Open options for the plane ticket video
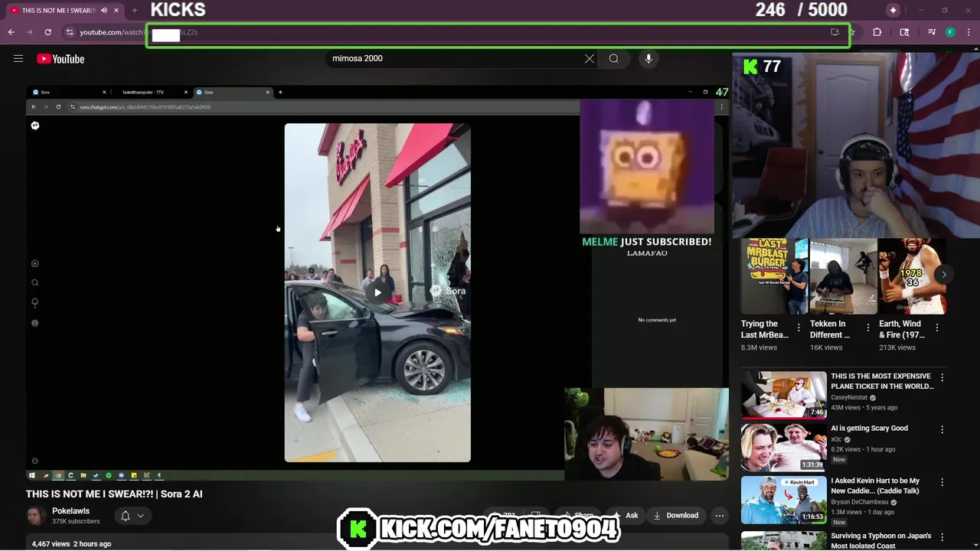This screenshot has height=551, width=980. click(942, 377)
